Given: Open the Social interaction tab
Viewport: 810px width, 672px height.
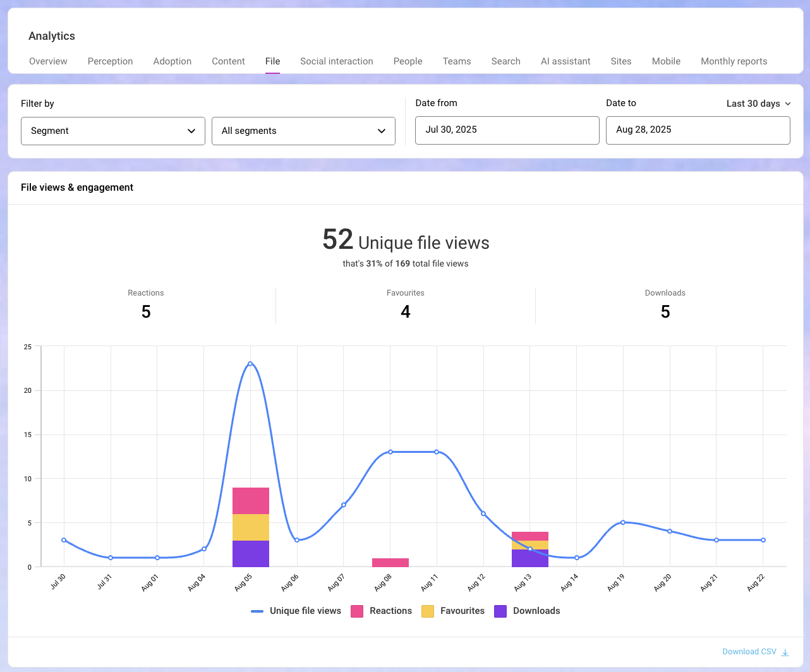Looking at the screenshot, I should [336, 61].
